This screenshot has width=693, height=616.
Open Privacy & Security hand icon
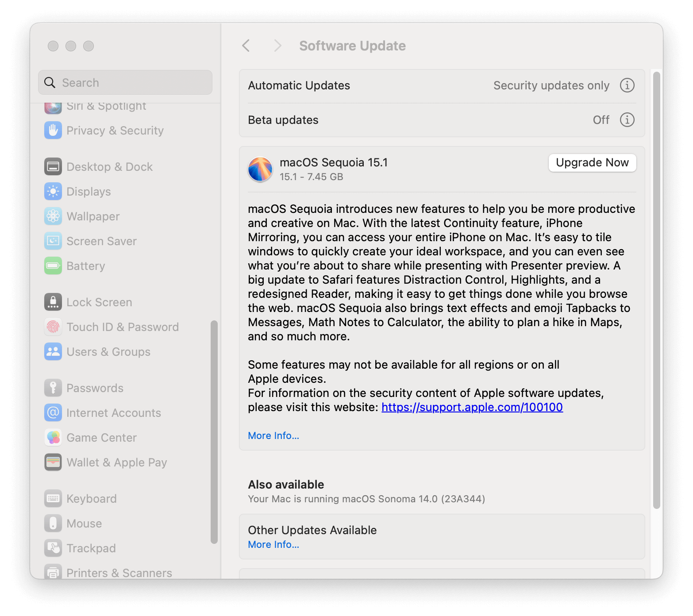[53, 130]
